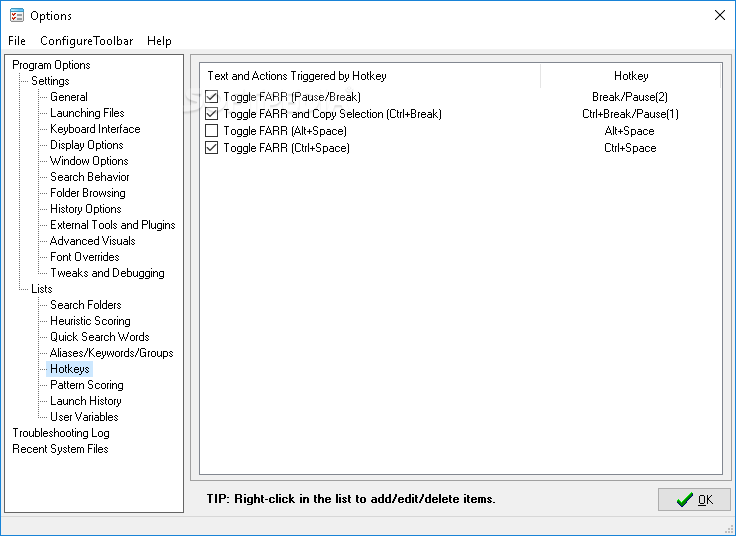Image resolution: width=736 pixels, height=536 pixels.
Task: Select the Settings tree node
Action: pos(50,81)
